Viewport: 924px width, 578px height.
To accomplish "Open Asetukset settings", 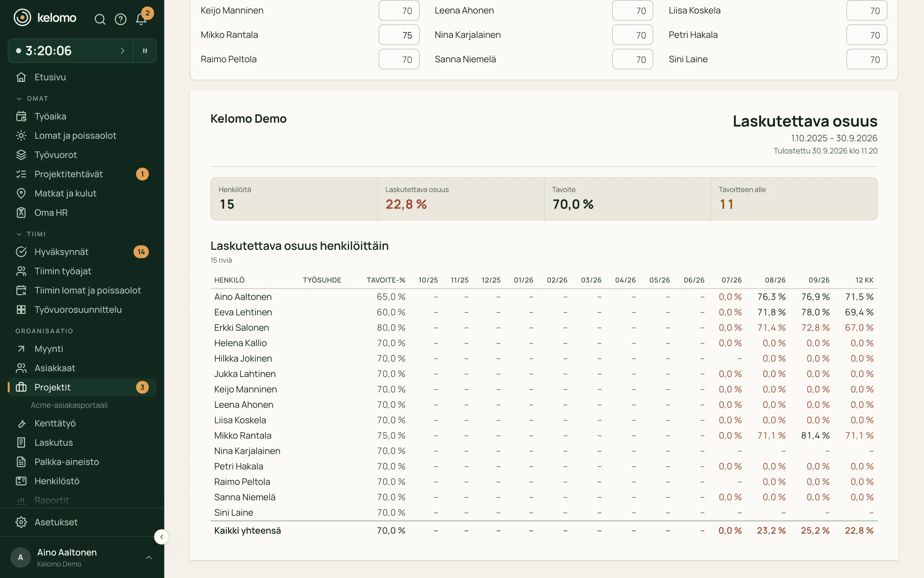I will click(82, 522).
